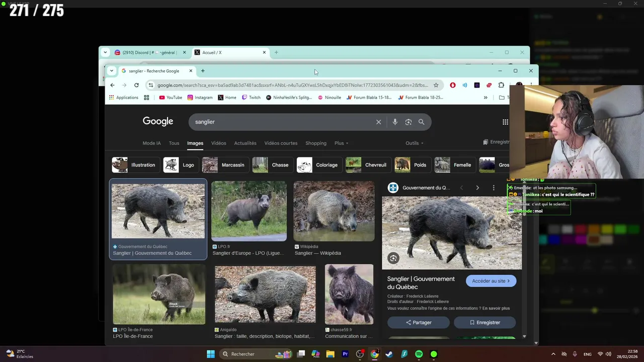Open the Shopping tab
The image size is (644, 362).
316,143
